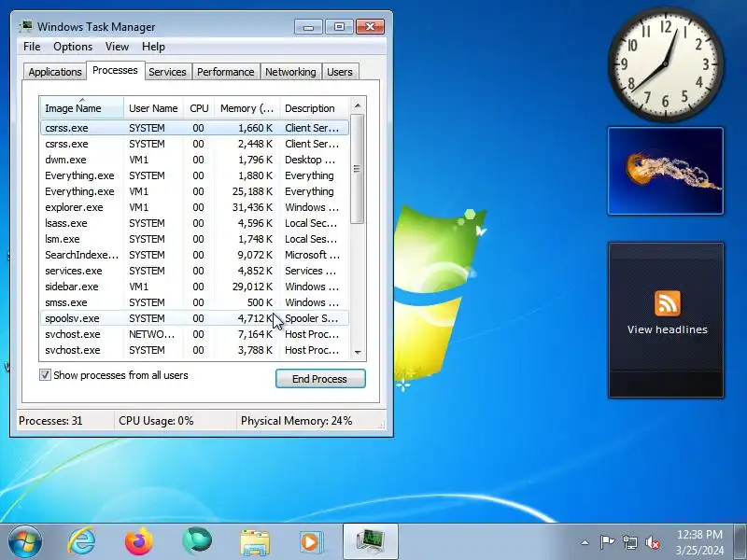Launch Windows Media Player from taskbar
Image resolution: width=747 pixels, height=560 pixels.
coord(312,542)
